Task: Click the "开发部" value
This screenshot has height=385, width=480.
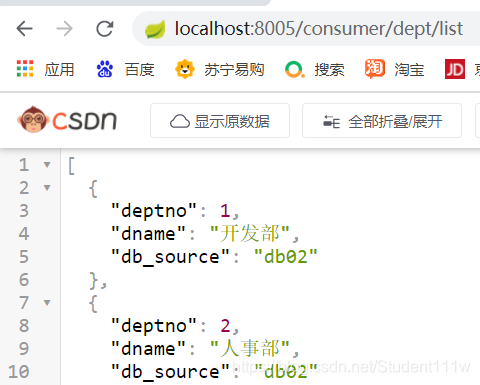Action: 250,233
